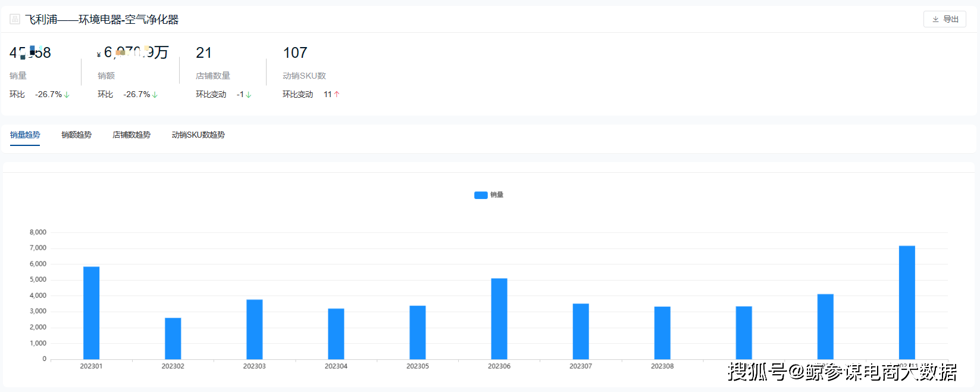Click the 店铺数量 metric label
980x392 pixels.
(213, 76)
